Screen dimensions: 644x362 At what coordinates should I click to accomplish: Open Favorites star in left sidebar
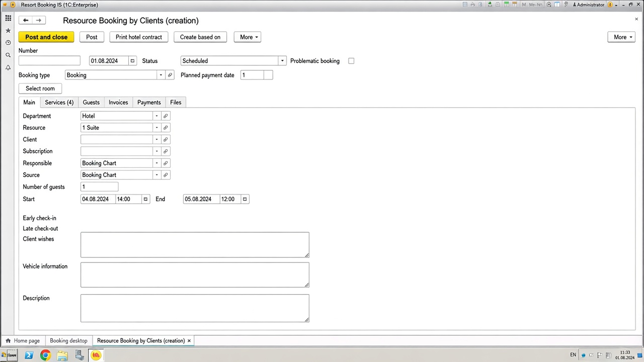click(8, 31)
